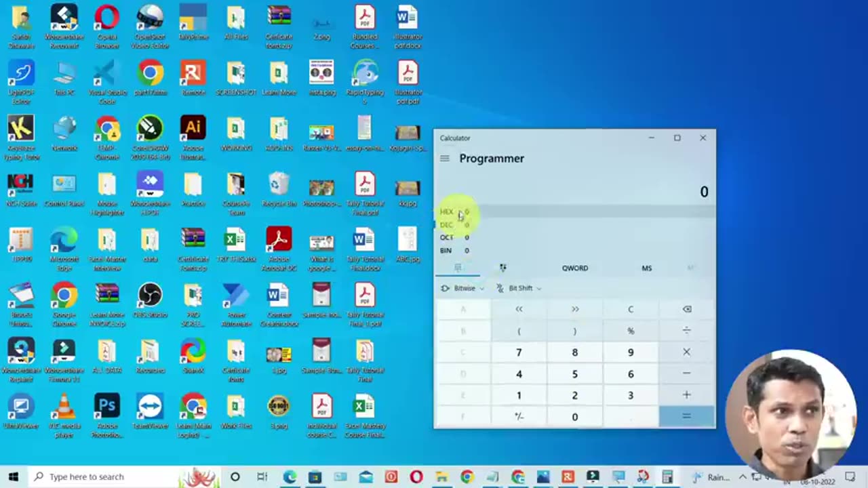Switch to Calculator on the taskbar
The width and height of the screenshot is (868, 488).
tap(668, 476)
